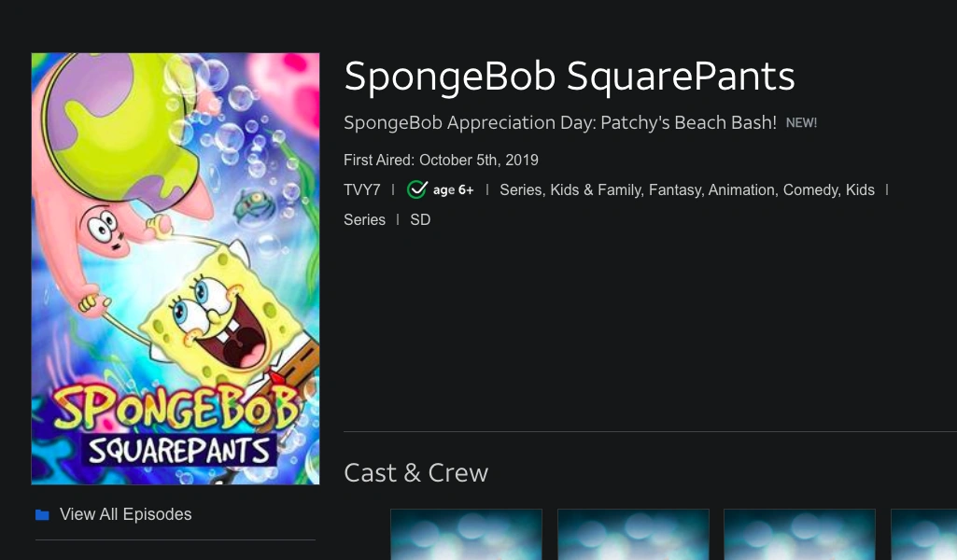Click the Cast & Crew section heading
This screenshot has height=560, width=957.
click(415, 472)
